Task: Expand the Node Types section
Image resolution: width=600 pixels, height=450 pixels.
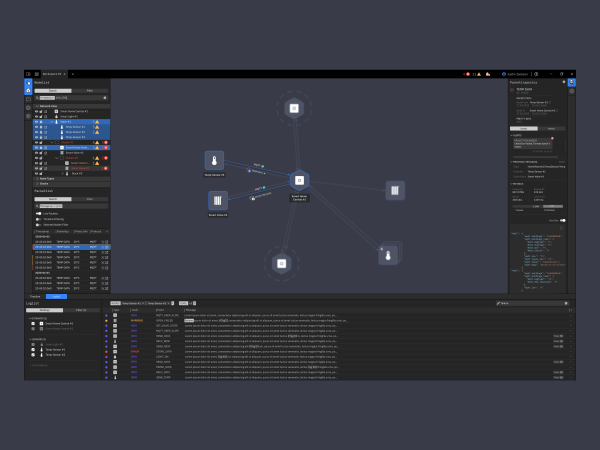Action: [37, 178]
